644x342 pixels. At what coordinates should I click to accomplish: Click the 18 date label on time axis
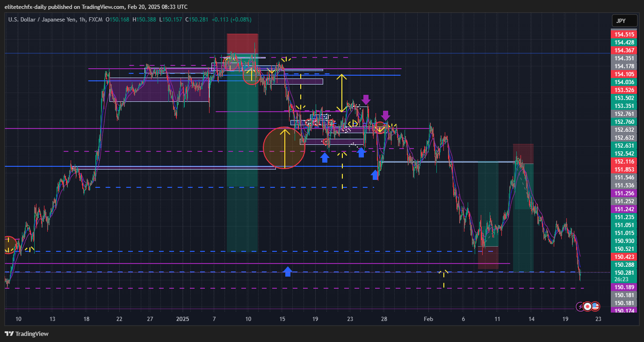(87, 319)
